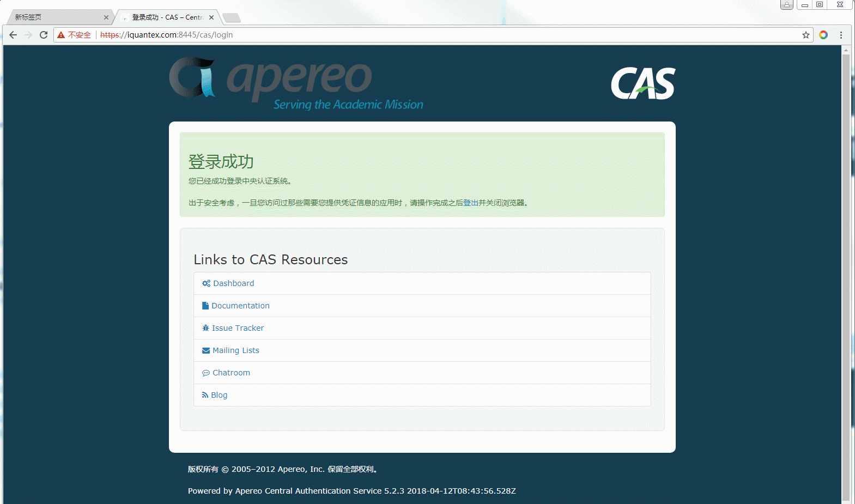Open the Dashboard link
The image size is (855, 504).
[233, 283]
